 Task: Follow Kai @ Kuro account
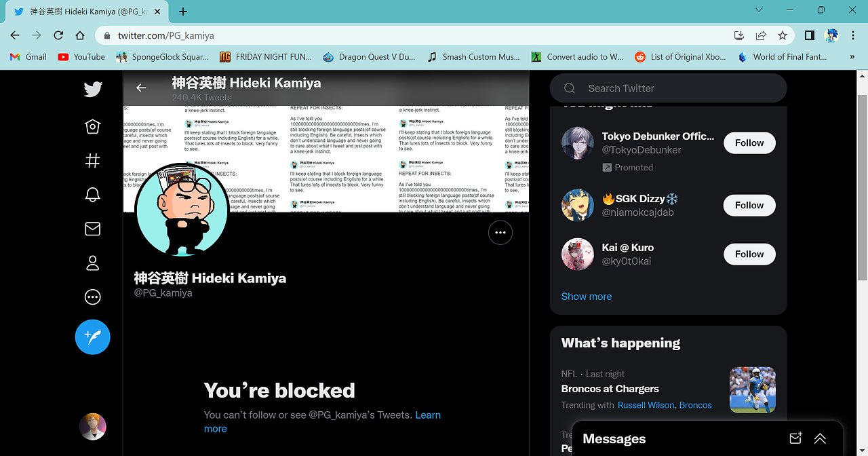pyautogui.click(x=749, y=254)
